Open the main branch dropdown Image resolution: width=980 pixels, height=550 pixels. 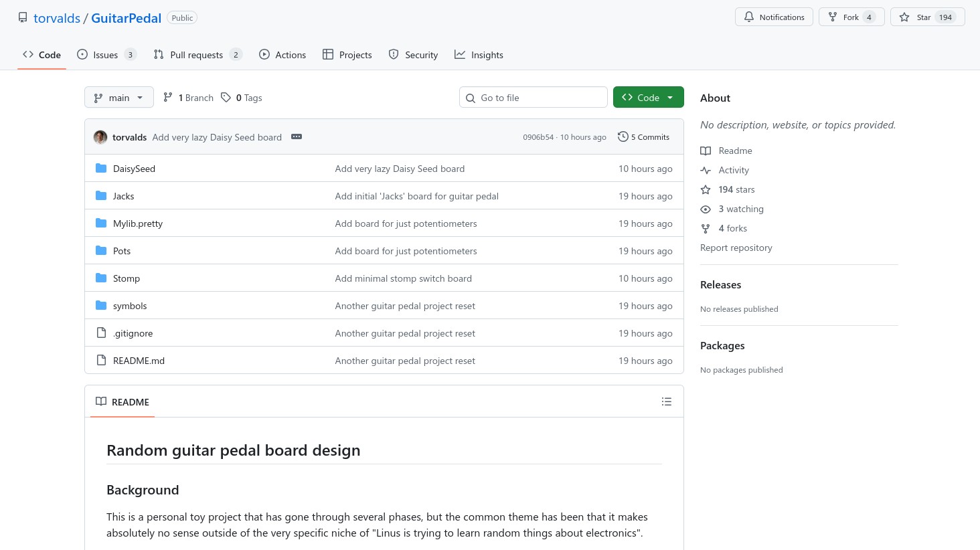tap(119, 97)
